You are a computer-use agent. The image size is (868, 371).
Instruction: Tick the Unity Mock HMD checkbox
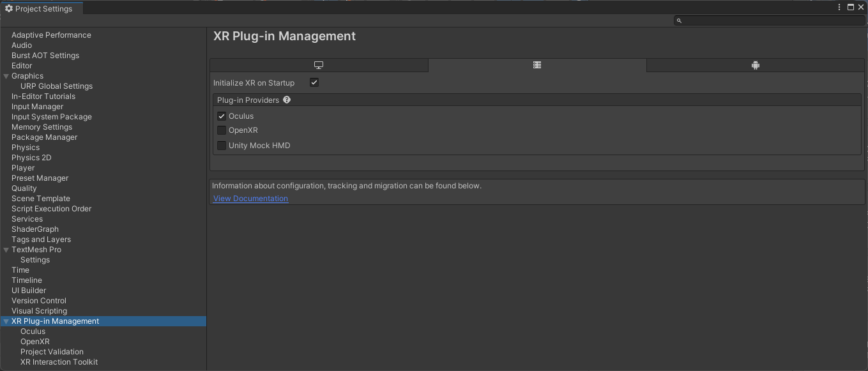point(222,146)
